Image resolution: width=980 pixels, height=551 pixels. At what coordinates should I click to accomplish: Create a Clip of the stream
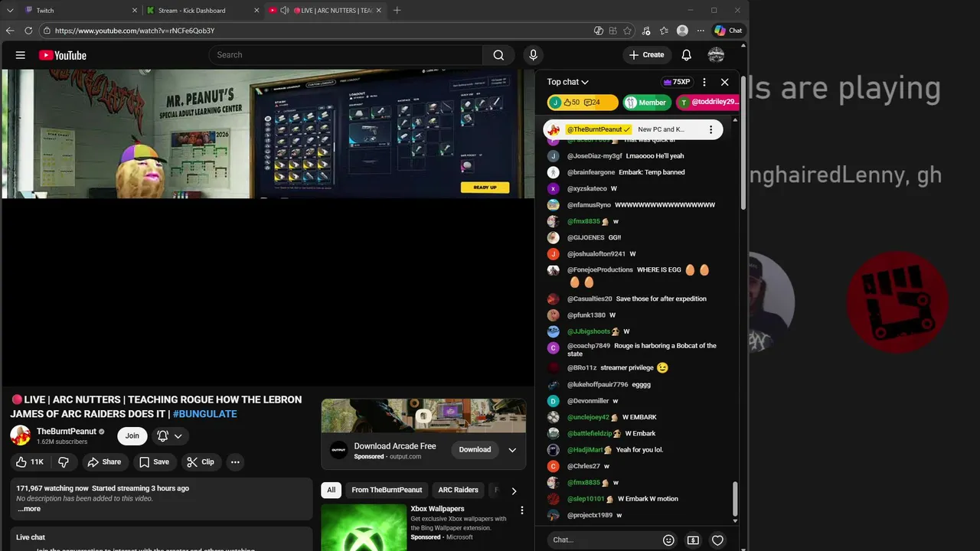(x=201, y=462)
